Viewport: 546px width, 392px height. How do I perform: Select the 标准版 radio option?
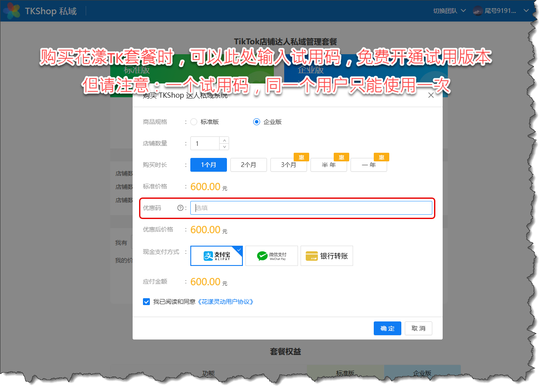point(194,122)
